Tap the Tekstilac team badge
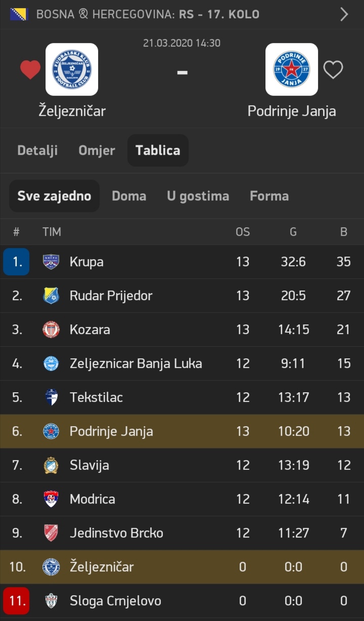Viewport: 364px width, 621px height. 51,397
